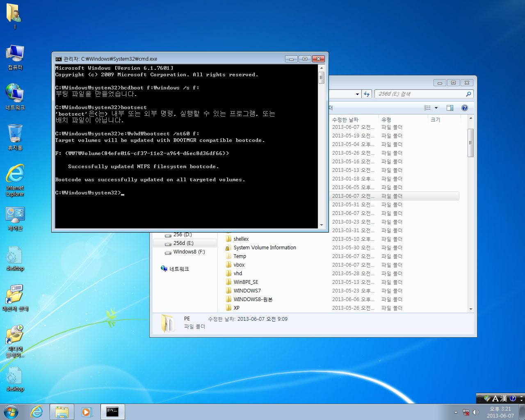Screen dimensions: 525x420
Task: Click the Show desktop button at taskbar end
Action: [522, 412]
